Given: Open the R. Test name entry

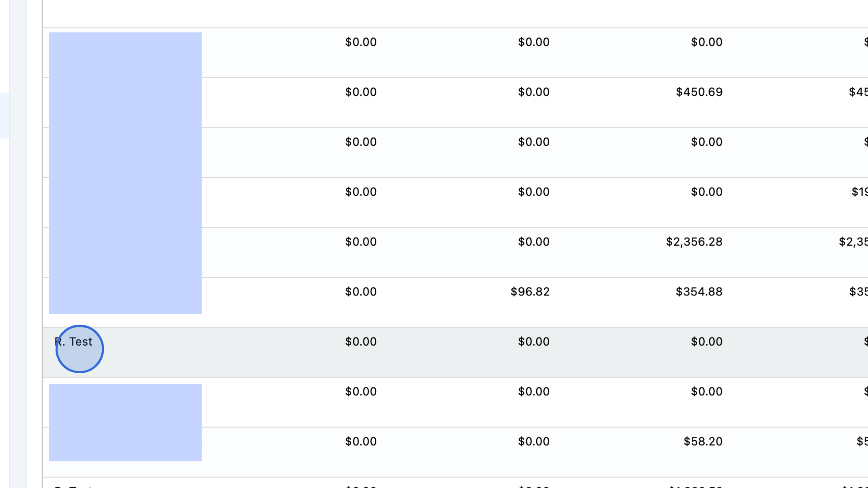Looking at the screenshot, I should pos(73,342).
